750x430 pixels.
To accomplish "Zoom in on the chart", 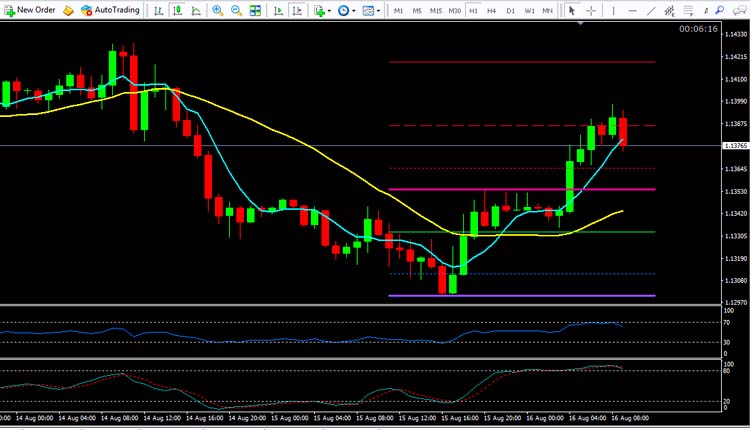I will (218, 10).
